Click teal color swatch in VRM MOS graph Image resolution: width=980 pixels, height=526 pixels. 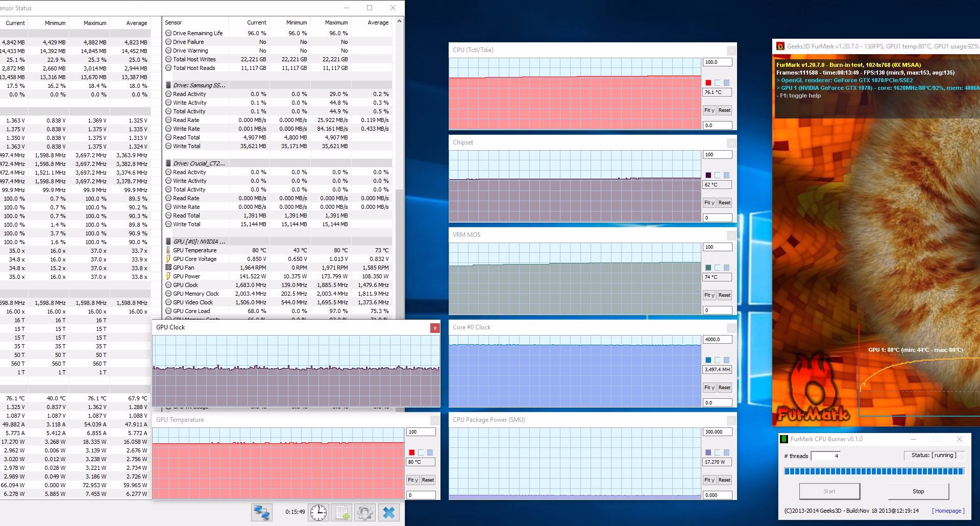[x=708, y=268]
